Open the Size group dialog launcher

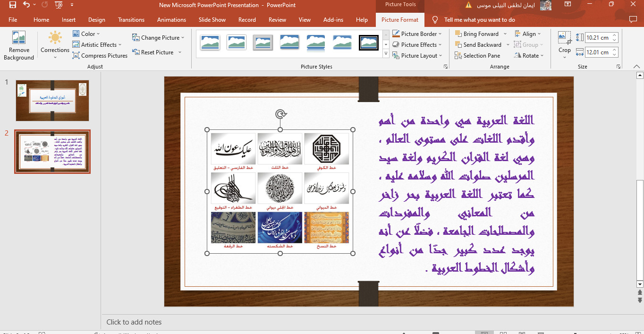[x=619, y=67]
